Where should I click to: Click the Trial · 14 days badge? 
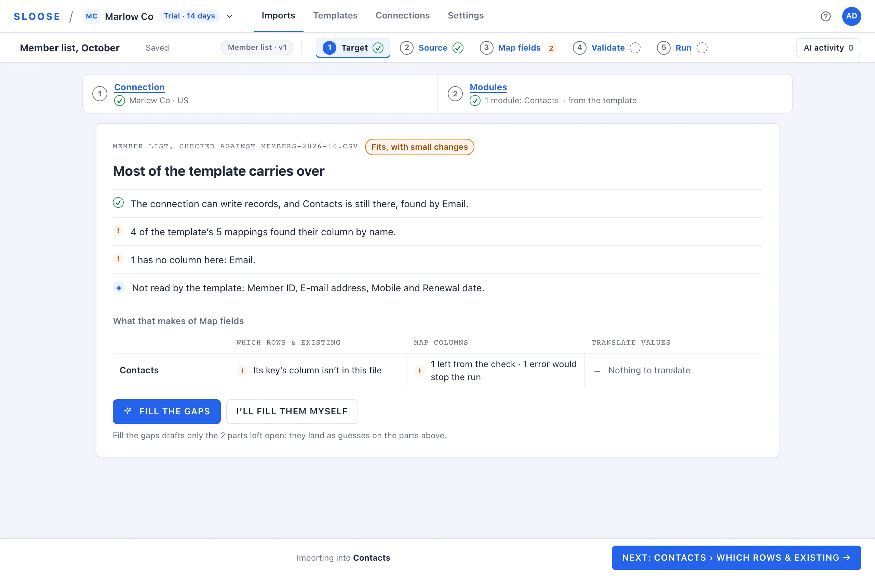point(189,16)
